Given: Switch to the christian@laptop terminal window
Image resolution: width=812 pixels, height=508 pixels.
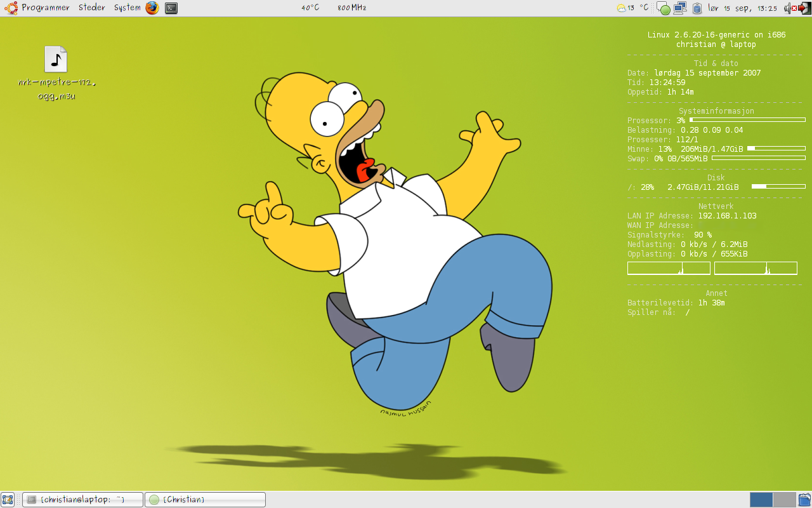Looking at the screenshot, I should pyautogui.click(x=82, y=500).
